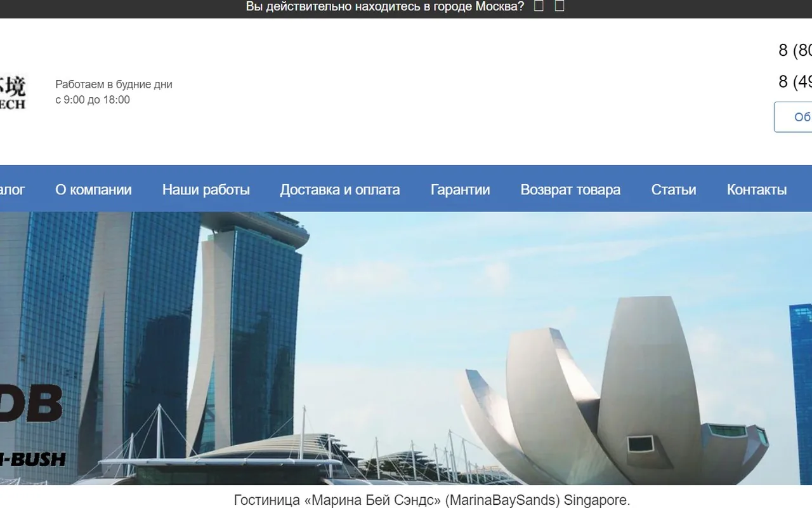Click the Вы действительно находитесь в городе Москва? text
The image size is (812, 508).
[385, 7]
